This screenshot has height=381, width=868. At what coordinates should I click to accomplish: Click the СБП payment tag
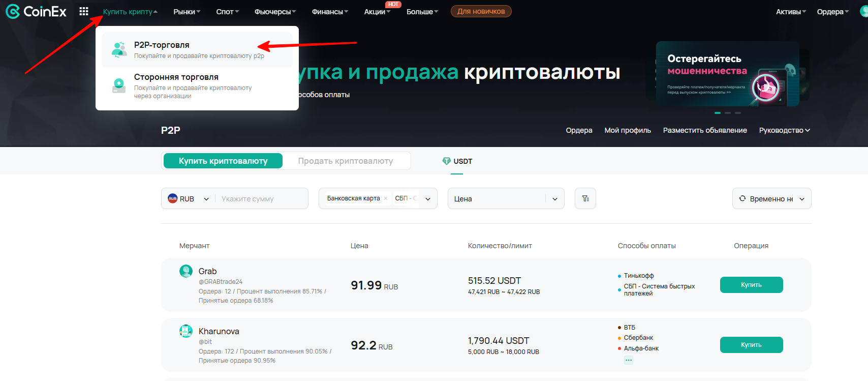(406, 198)
